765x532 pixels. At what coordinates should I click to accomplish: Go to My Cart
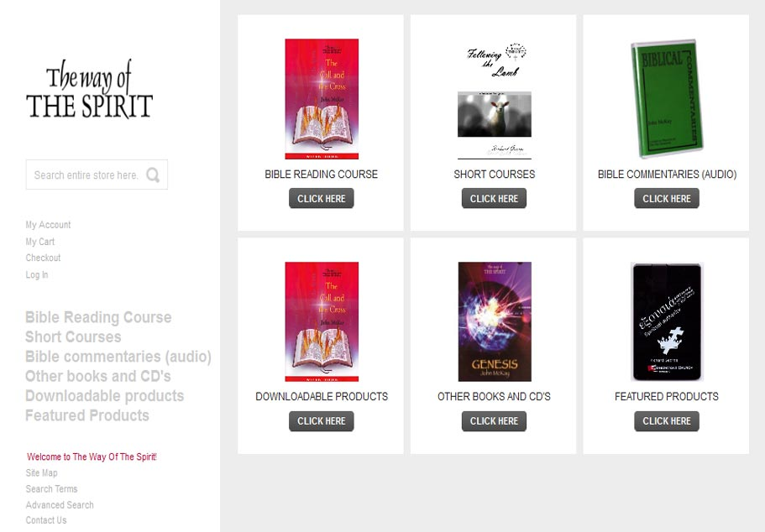pos(40,242)
